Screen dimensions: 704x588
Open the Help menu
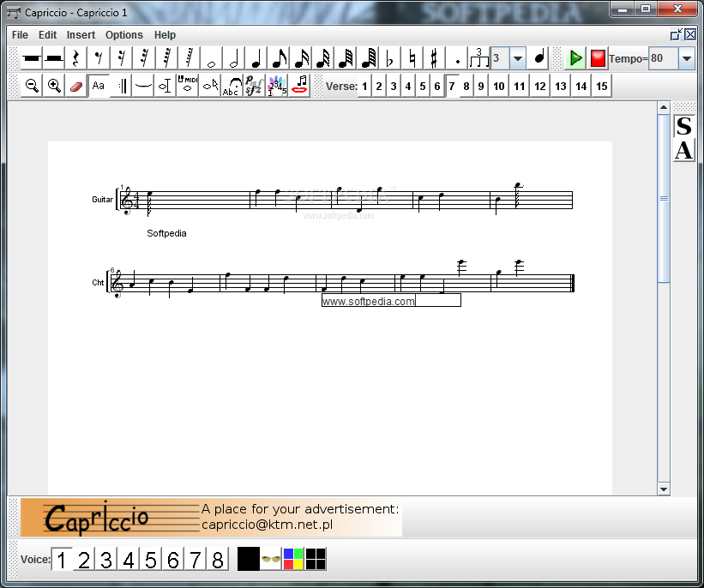coord(165,35)
